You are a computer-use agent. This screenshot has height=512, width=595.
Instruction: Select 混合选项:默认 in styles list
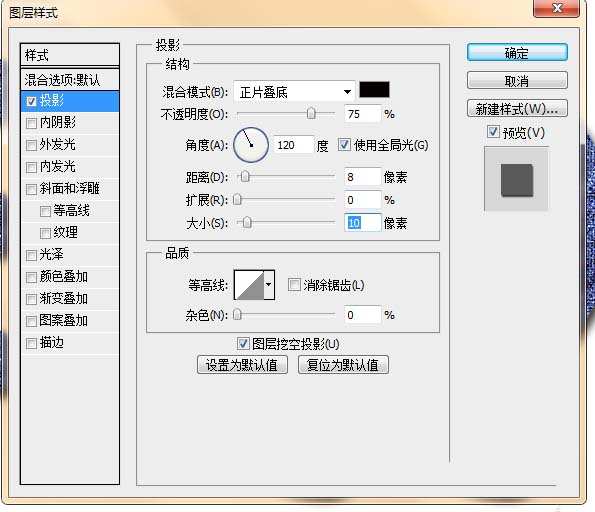[x=70, y=80]
